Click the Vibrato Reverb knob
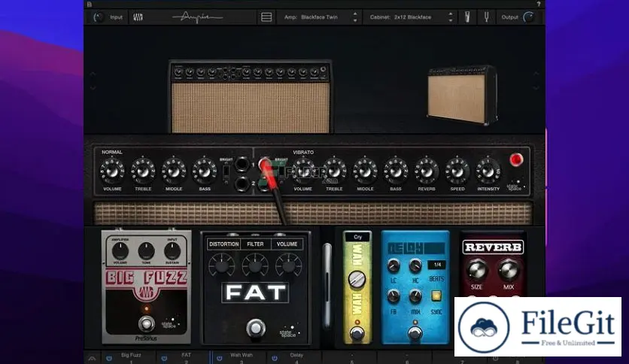Screen dimensions: 629x364 427,171
